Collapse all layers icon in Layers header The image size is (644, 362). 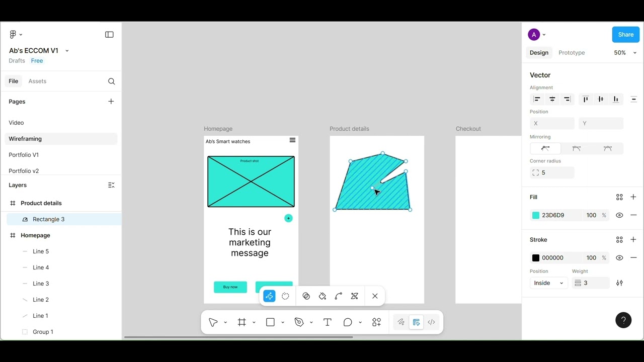(111, 185)
